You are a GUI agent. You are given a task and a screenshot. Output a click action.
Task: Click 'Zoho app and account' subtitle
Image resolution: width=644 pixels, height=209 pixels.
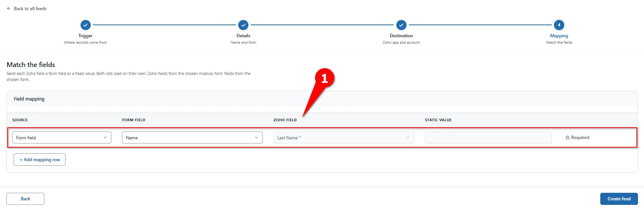[401, 43]
